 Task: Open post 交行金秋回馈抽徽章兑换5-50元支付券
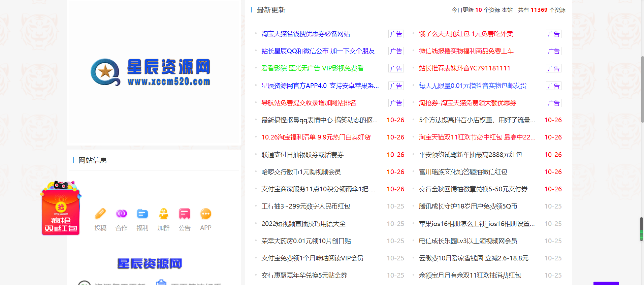pyautogui.click(x=473, y=189)
